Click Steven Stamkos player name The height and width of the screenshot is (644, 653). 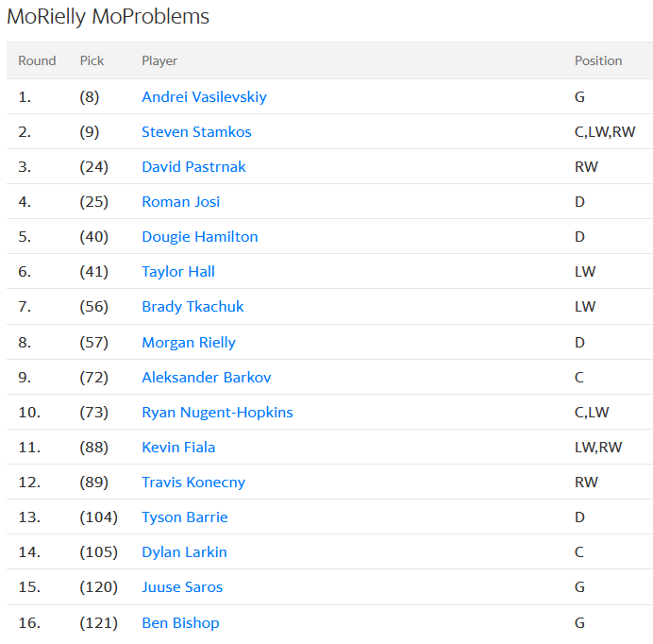tap(196, 132)
